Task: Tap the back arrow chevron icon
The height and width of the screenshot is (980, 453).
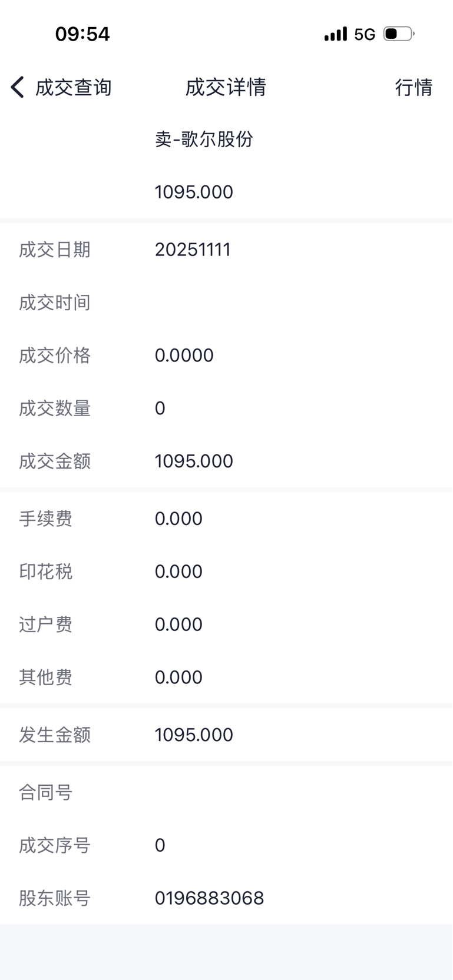Action: coord(18,87)
